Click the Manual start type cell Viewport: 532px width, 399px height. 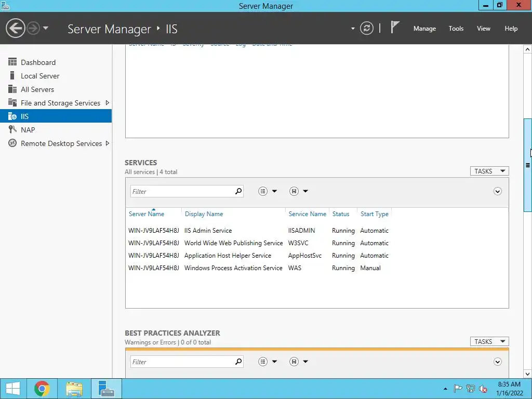370,268
